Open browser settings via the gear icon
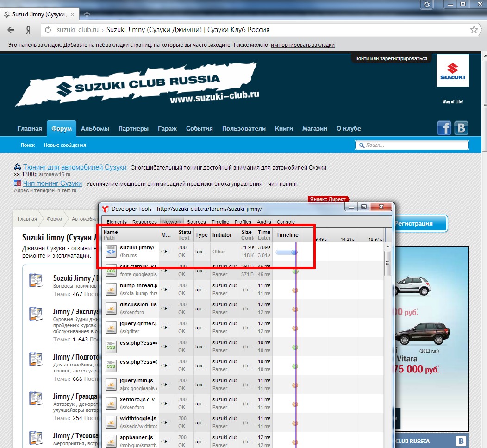Viewport: 487px width, 448px height. [427, 5]
